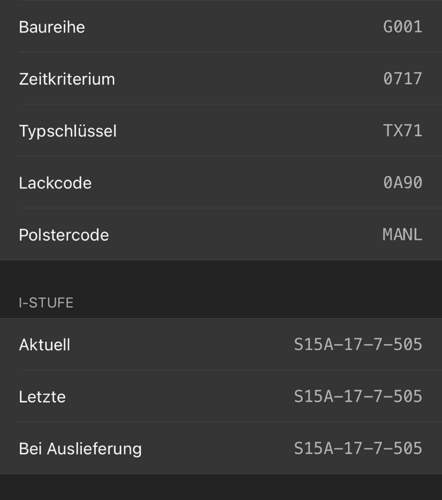Select the Polstercode row label

click(64, 235)
